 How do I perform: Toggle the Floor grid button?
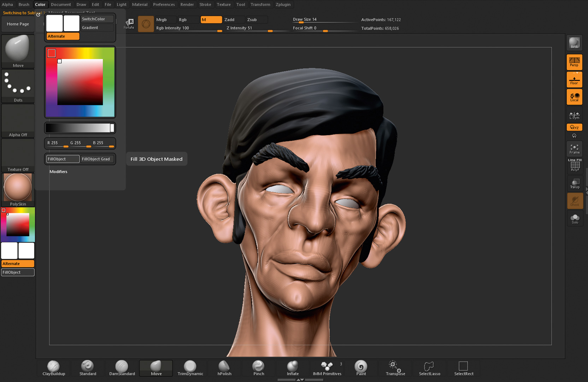click(574, 80)
